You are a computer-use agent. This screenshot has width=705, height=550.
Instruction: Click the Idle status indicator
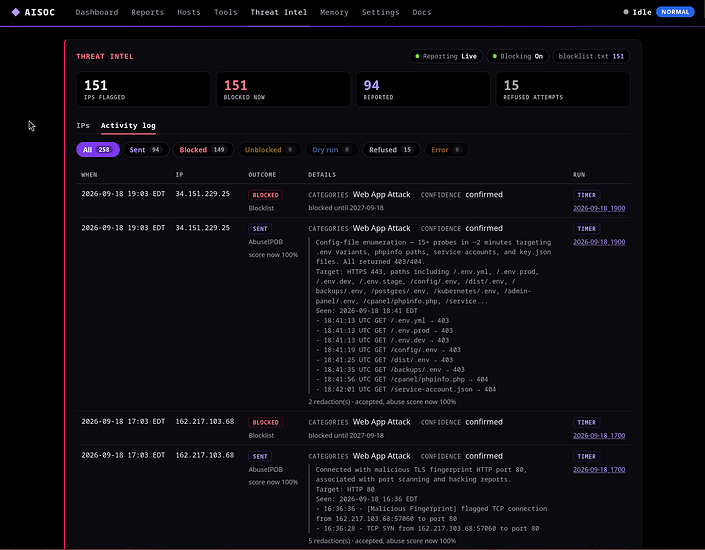tap(638, 12)
